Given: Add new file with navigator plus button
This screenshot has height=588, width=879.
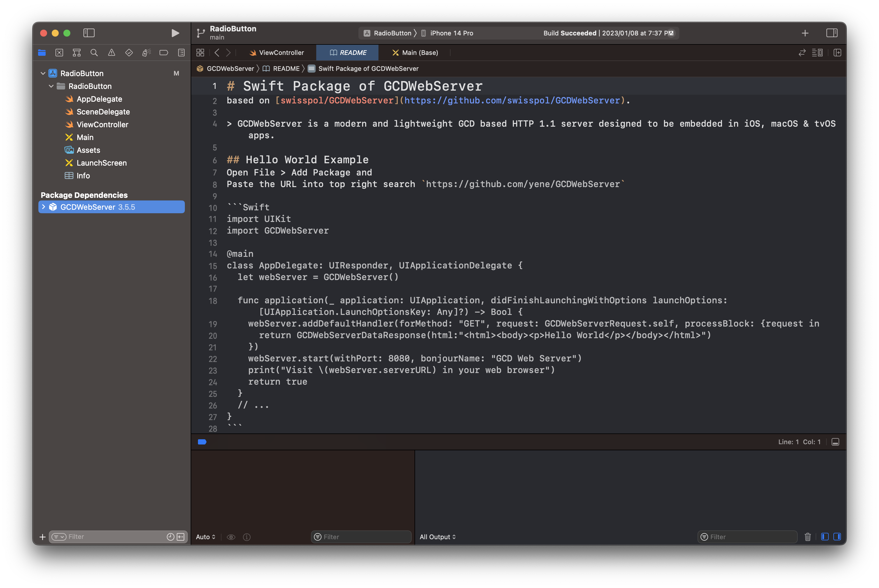Looking at the screenshot, I should coord(42,537).
